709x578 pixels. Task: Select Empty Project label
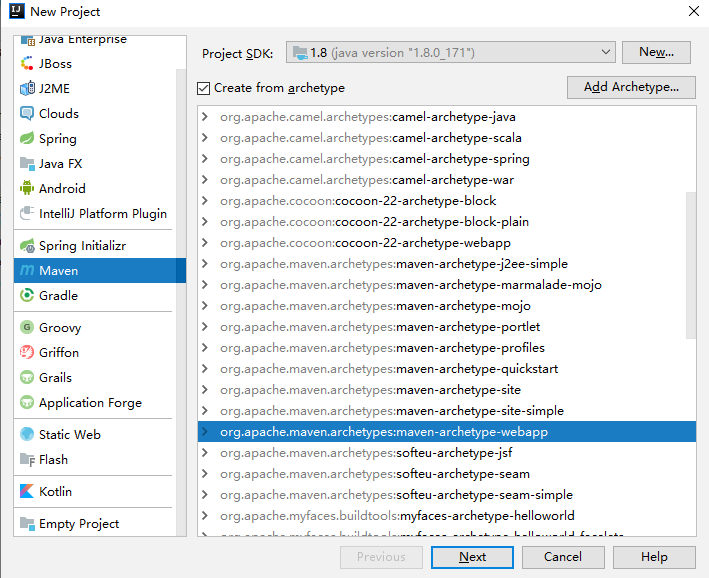click(x=79, y=524)
